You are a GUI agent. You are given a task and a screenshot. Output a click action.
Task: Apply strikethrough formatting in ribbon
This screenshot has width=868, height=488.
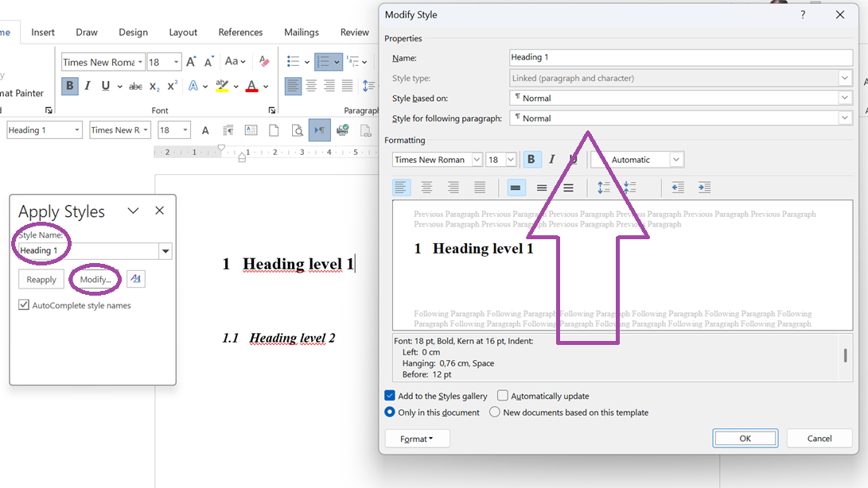point(135,87)
